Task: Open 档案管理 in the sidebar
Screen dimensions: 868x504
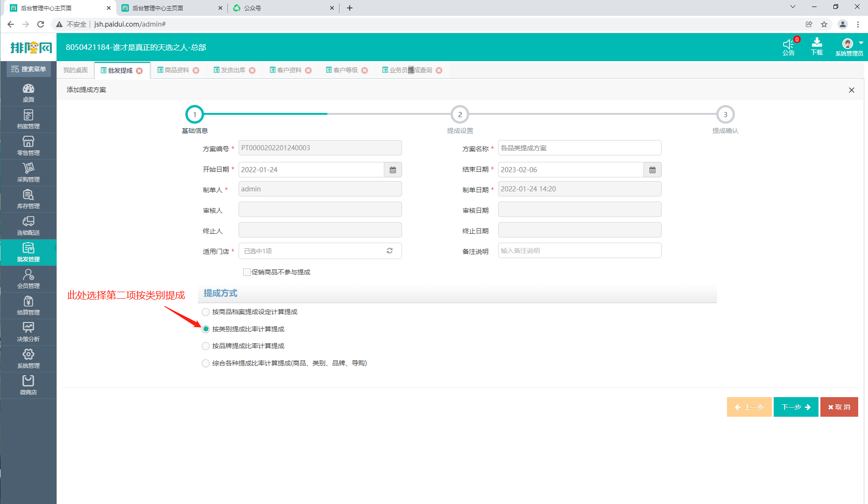Action: coord(28,119)
